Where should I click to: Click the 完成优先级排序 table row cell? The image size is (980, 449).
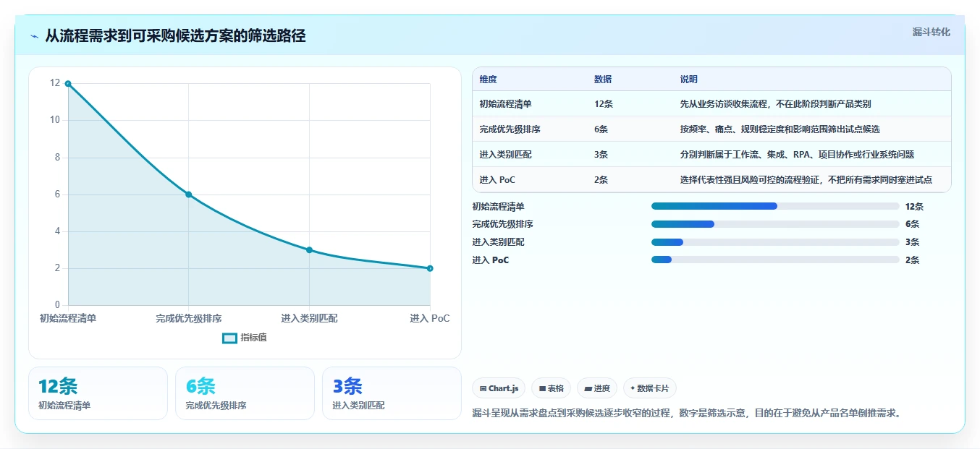pos(510,129)
